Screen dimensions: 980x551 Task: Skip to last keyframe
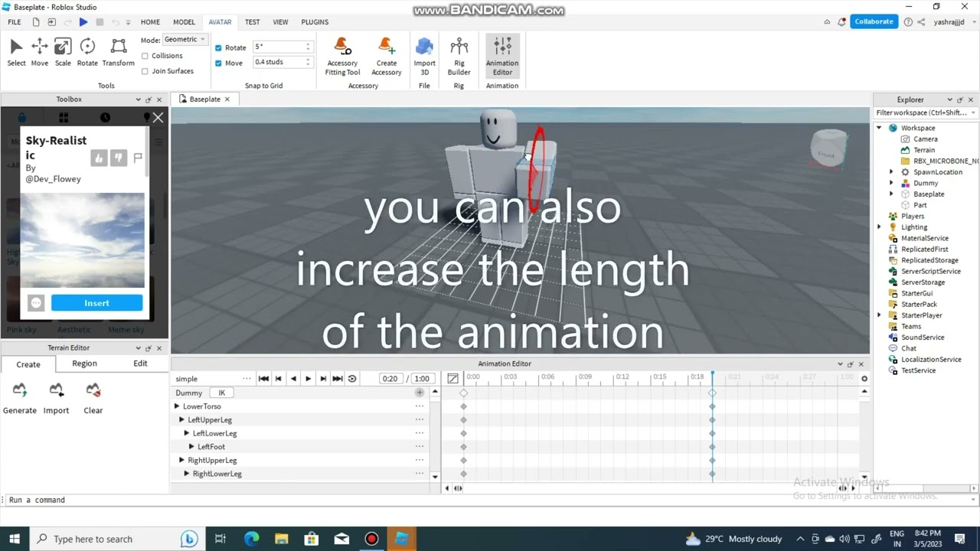337,379
